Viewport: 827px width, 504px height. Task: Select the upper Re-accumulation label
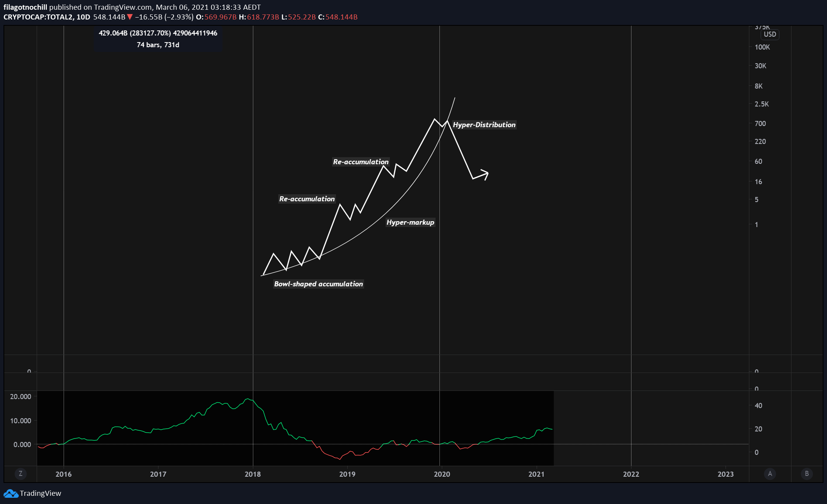click(361, 162)
